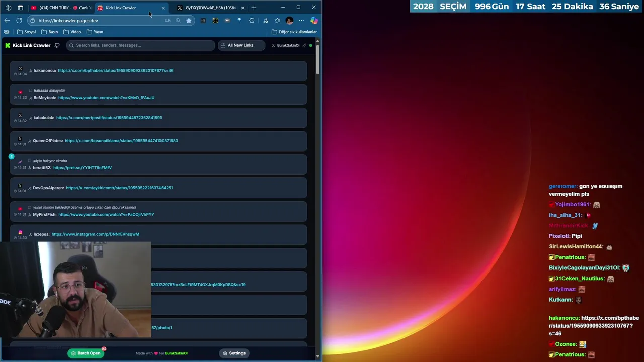Open the link ending in 57/photo/1
The height and width of the screenshot is (362, 644).
tap(162, 328)
